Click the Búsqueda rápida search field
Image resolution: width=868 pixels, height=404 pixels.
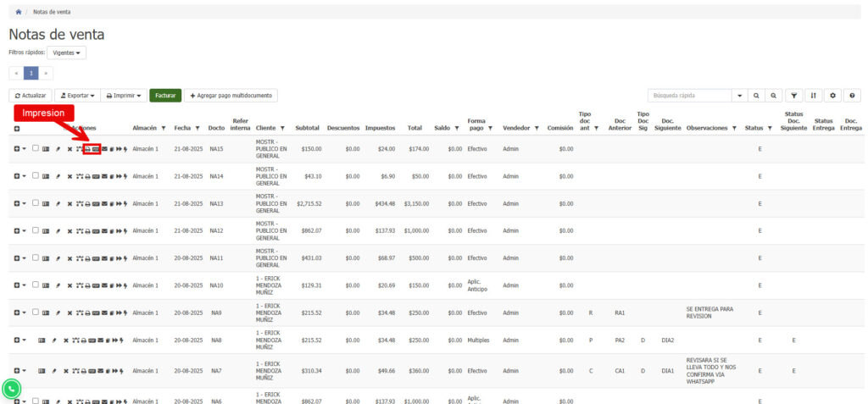[690, 96]
